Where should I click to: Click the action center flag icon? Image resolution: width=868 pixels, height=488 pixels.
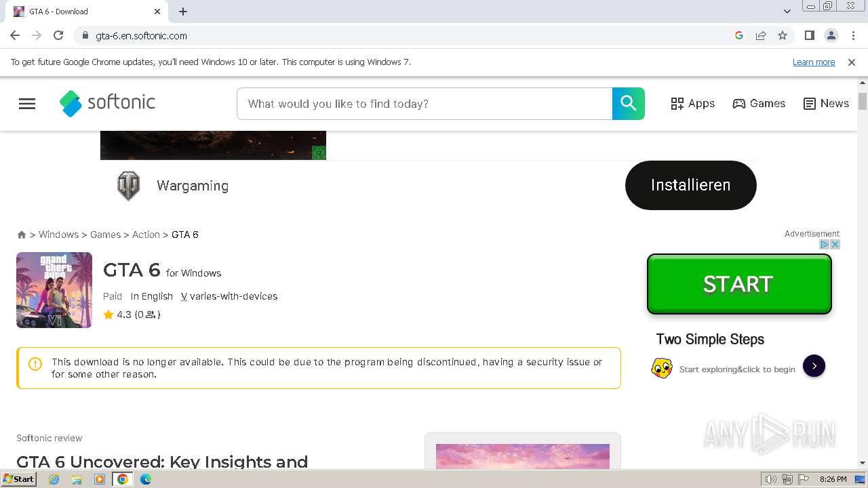(x=803, y=479)
